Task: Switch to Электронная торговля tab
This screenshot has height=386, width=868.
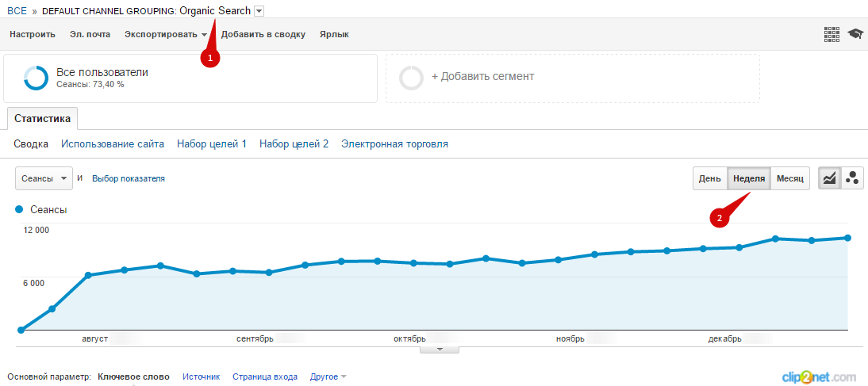Action: (394, 143)
